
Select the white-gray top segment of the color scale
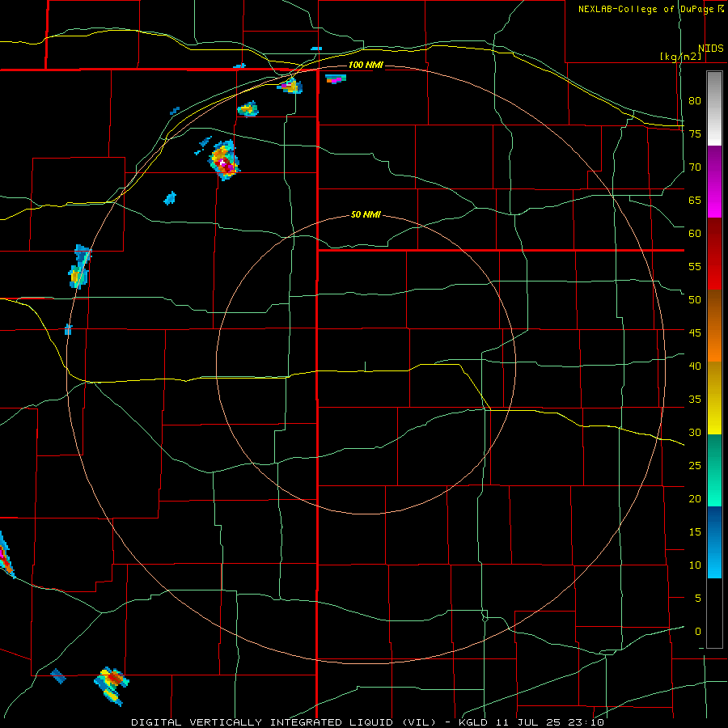click(714, 108)
